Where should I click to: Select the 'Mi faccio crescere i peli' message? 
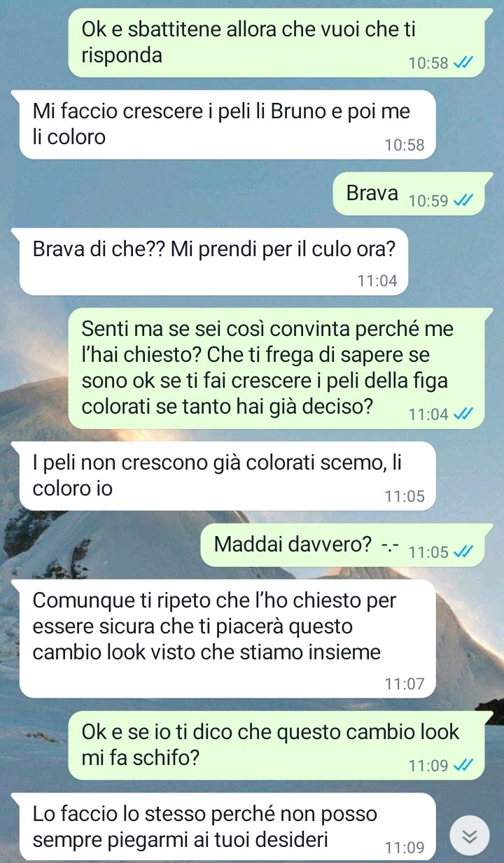[224, 125]
